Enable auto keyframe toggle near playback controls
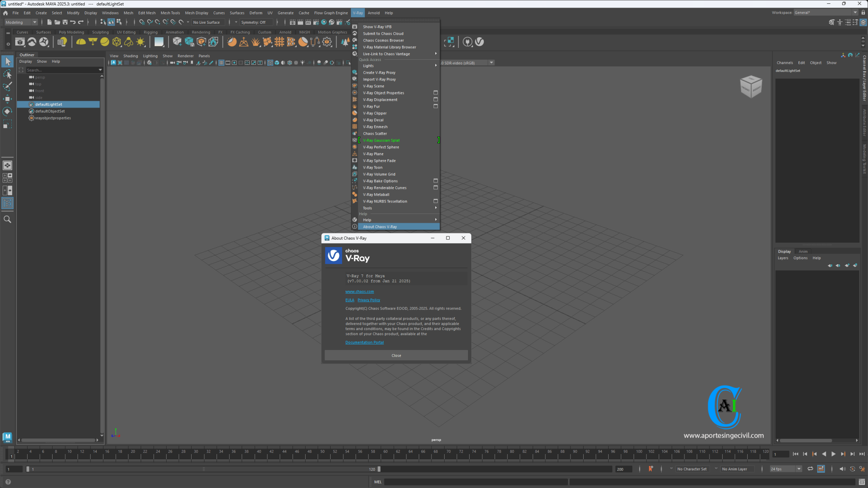This screenshot has height=488, width=868. [651, 469]
